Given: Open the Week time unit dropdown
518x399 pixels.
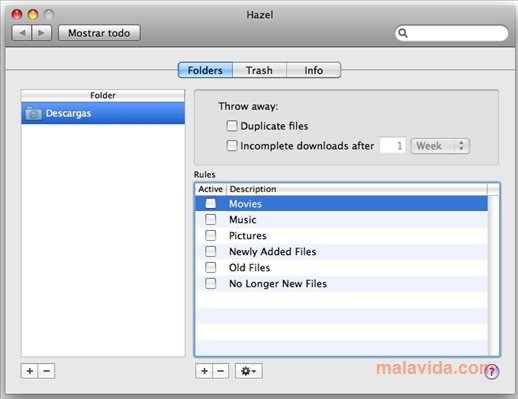Looking at the screenshot, I should click(x=440, y=146).
